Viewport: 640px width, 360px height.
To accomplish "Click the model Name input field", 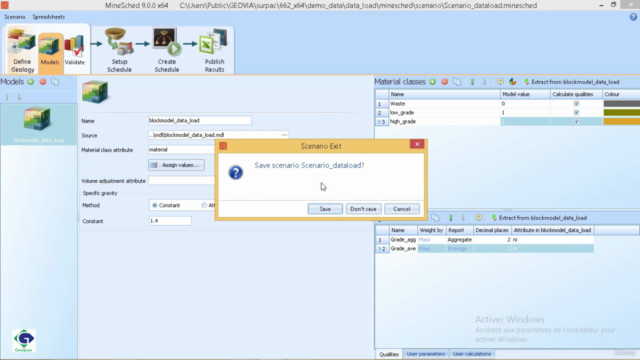I will pos(200,120).
